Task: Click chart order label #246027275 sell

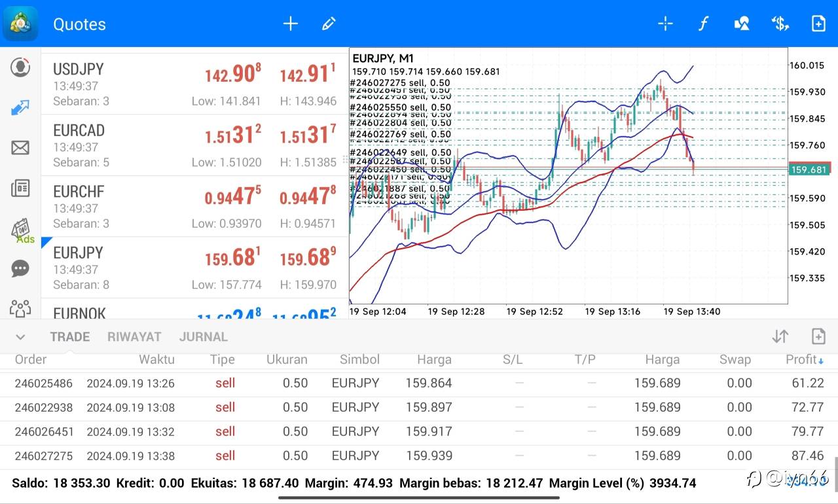Action: (x=401, y=82)
